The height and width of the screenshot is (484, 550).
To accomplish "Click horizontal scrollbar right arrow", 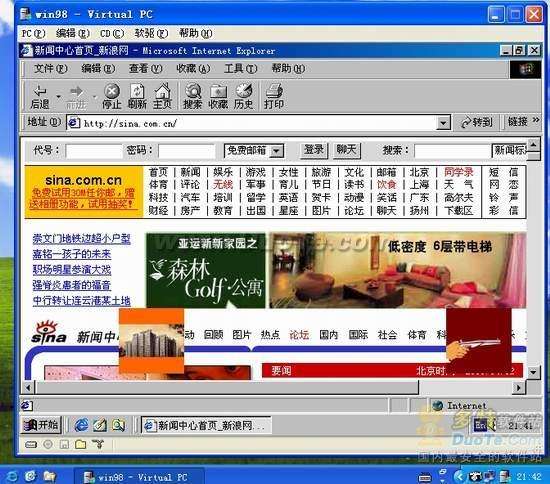I will (518, 388).
